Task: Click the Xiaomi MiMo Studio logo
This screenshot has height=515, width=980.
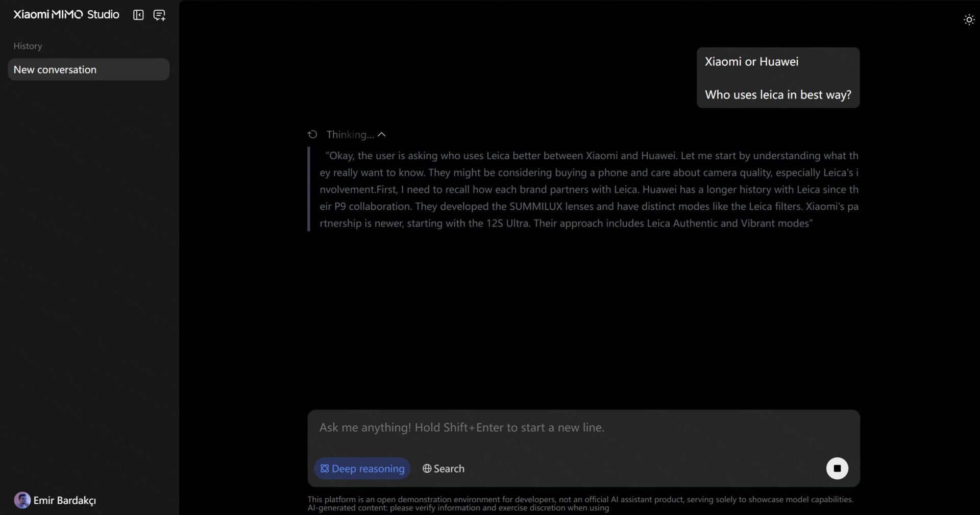Action: (66, 15)
